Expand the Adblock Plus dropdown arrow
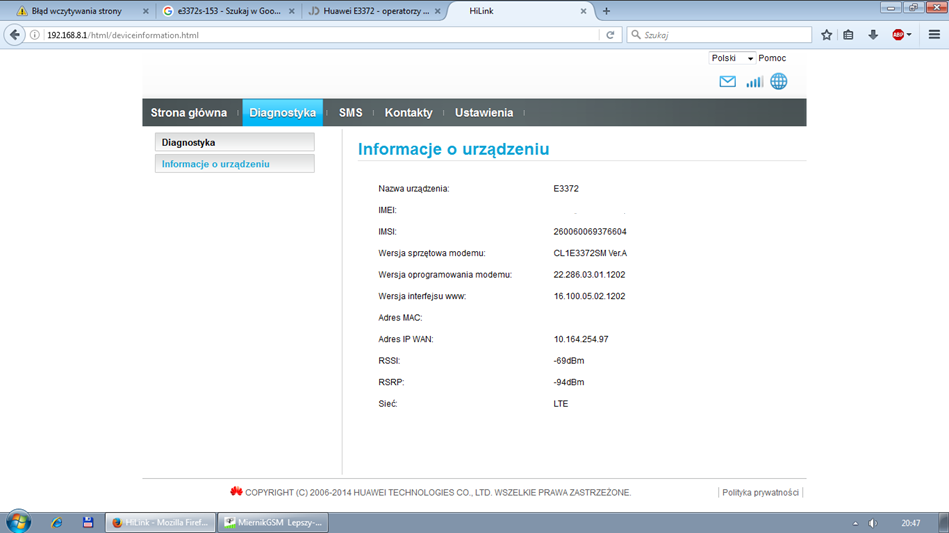 tap(909, 35)
